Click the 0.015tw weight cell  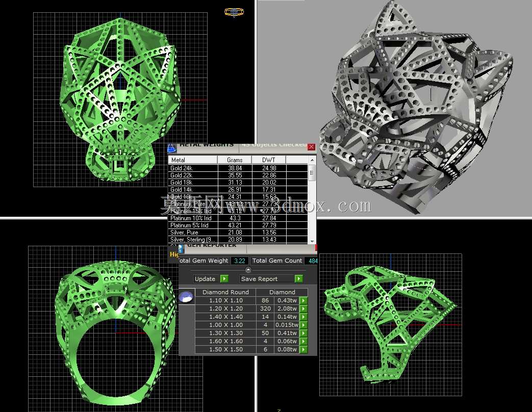pos(287,325)
